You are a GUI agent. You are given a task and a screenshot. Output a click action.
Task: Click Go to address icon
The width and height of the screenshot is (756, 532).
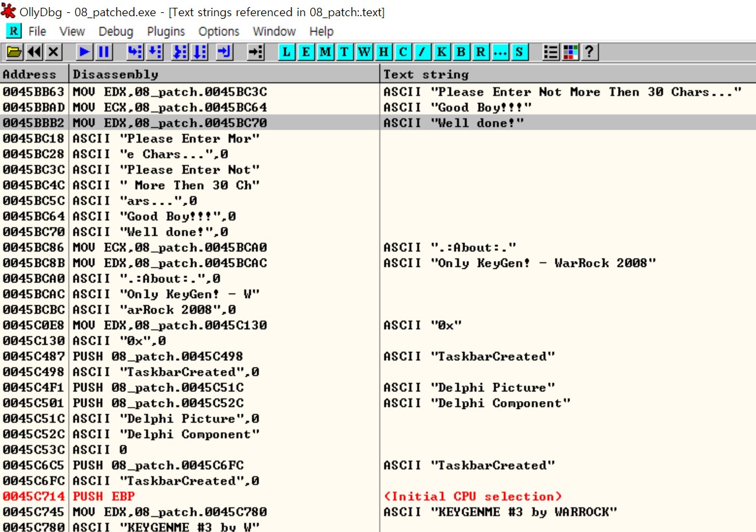pos(255,52)
